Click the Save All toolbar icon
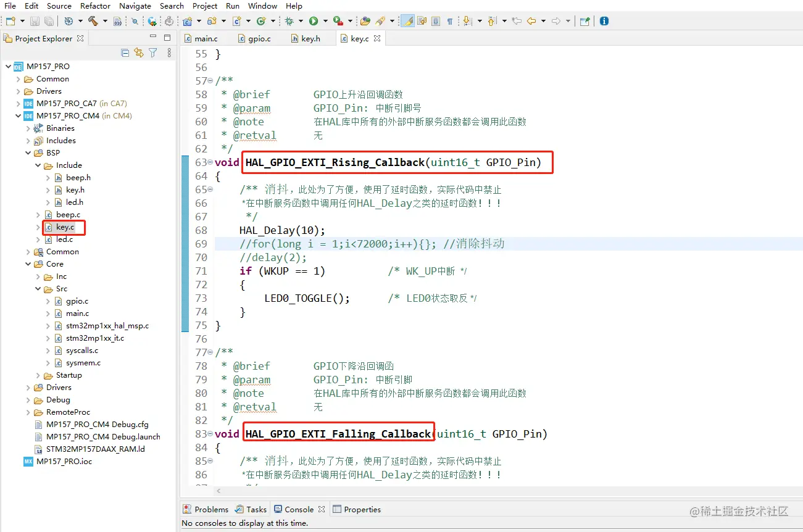 [x=49, y=21]
